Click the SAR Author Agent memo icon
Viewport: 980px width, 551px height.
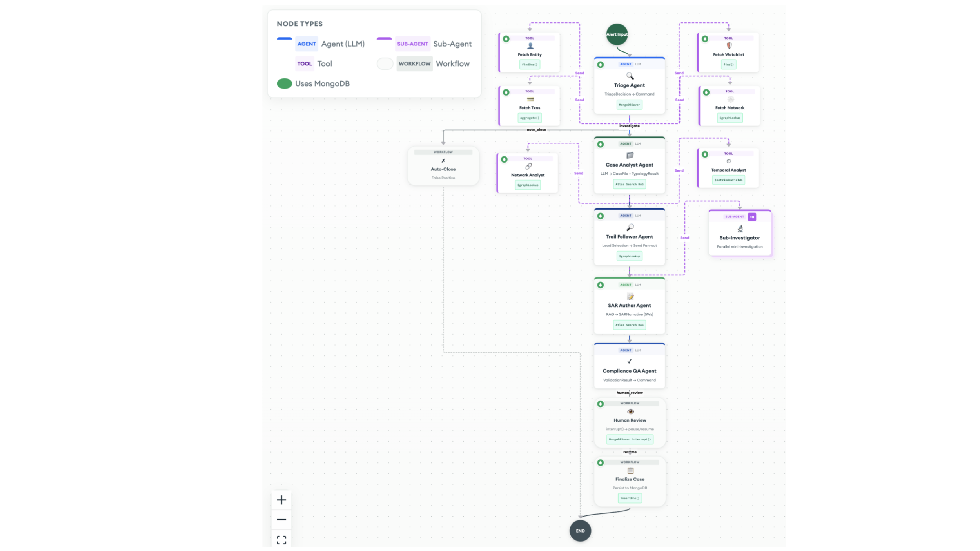[x=630, y=296]
